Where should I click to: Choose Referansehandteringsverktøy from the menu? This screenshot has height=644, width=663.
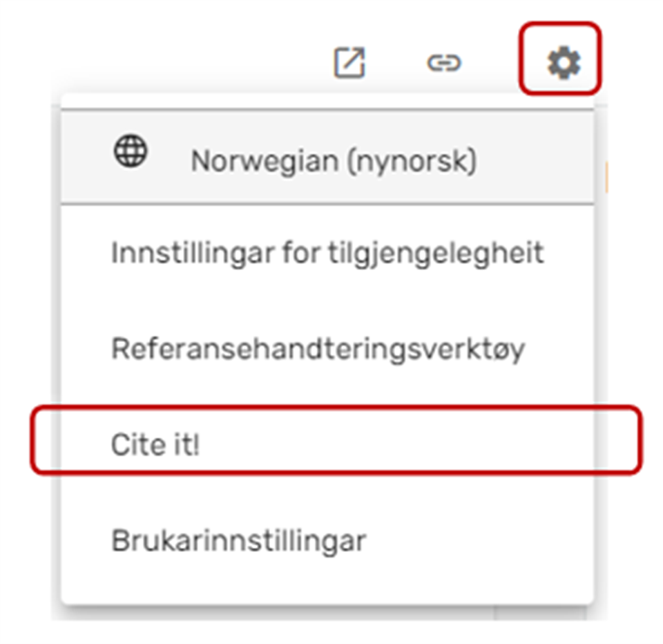click(318, 350)
